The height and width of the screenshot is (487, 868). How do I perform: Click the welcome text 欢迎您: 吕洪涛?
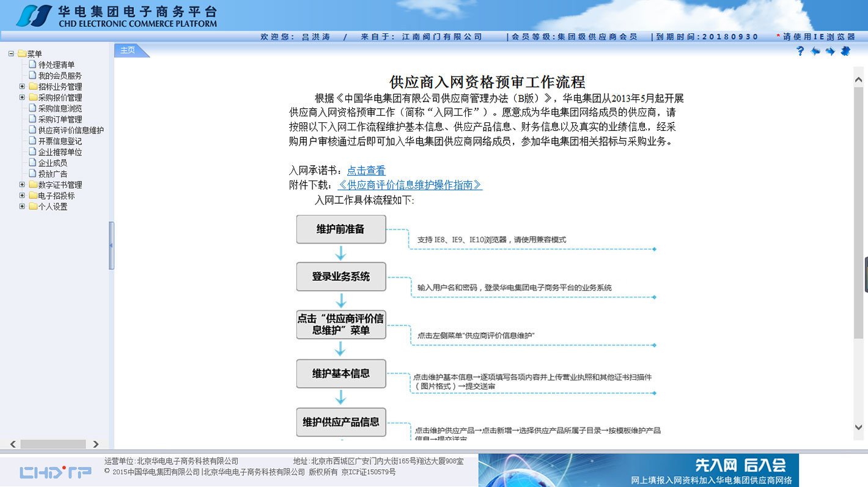pos(295,37)
